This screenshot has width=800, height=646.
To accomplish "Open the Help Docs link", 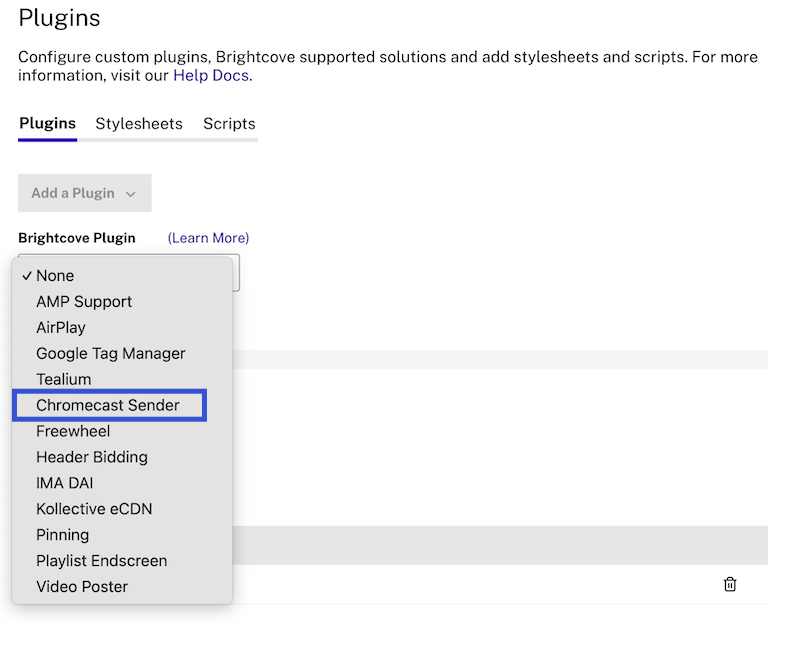I will point(211,75).
